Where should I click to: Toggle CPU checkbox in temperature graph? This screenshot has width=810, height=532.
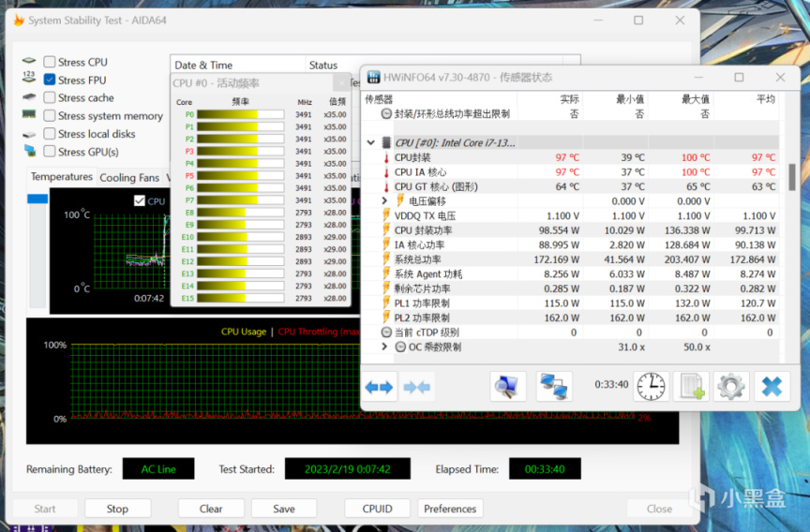(140, 200)
